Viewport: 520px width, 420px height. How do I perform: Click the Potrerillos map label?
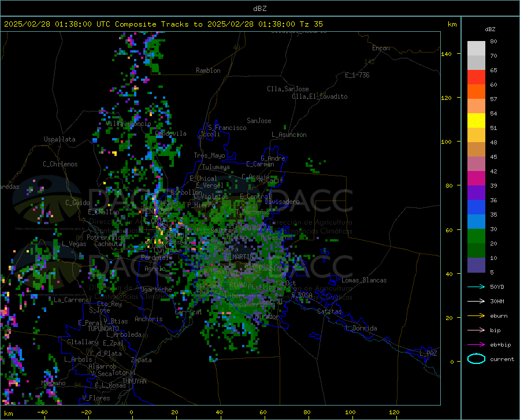coord(106,237)
